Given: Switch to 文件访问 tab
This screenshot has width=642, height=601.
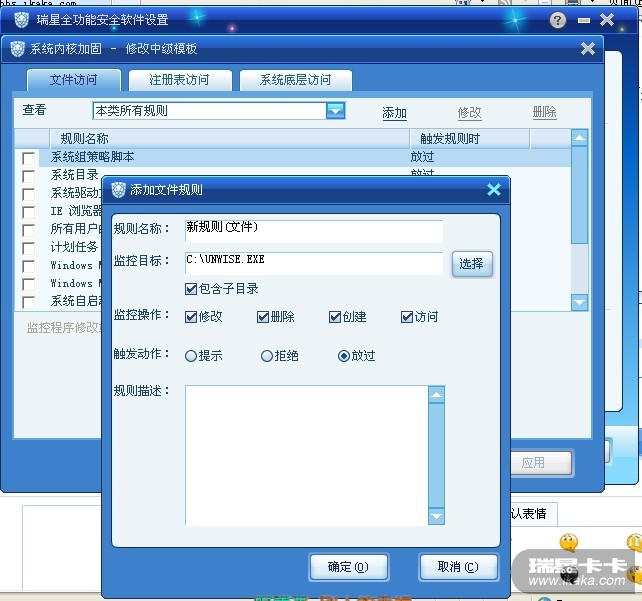Looking at the screenshot, I should coord(74,80).
